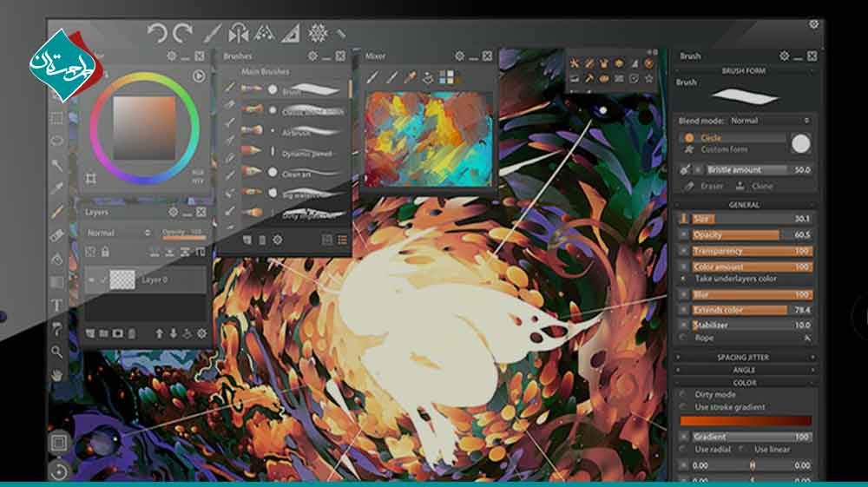868x487 pixels.
Task: Toggle visibility eye of Layer 0
Action: click(x=91, y=280)
